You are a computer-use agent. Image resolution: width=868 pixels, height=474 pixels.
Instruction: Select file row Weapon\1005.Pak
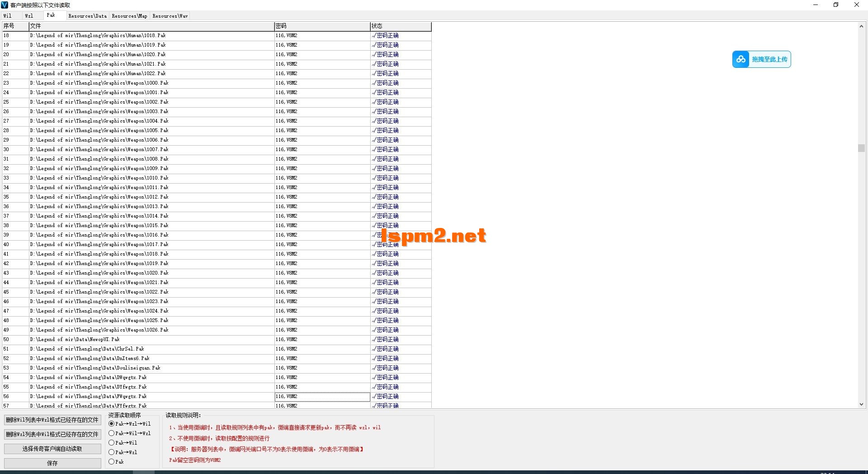(151, 130)
